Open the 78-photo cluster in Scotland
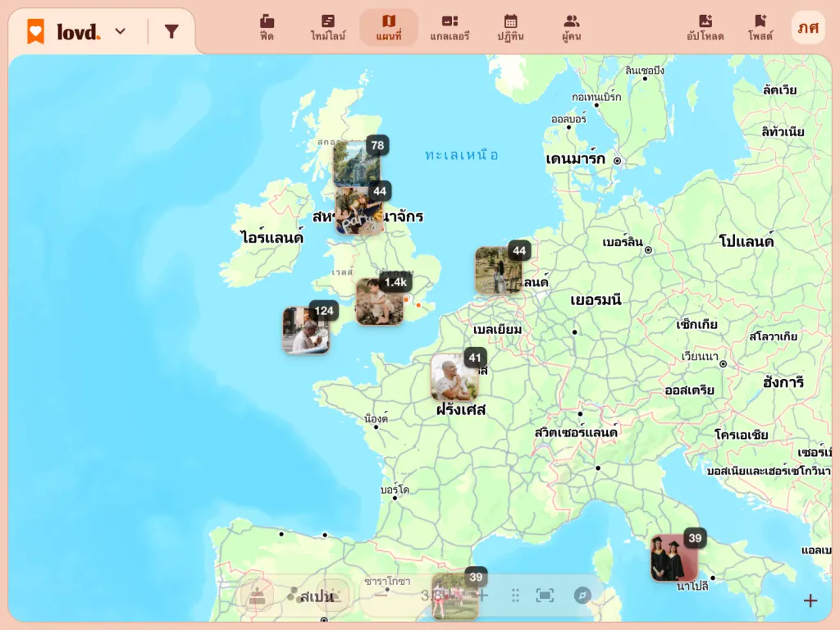 [x=357, y=164]
